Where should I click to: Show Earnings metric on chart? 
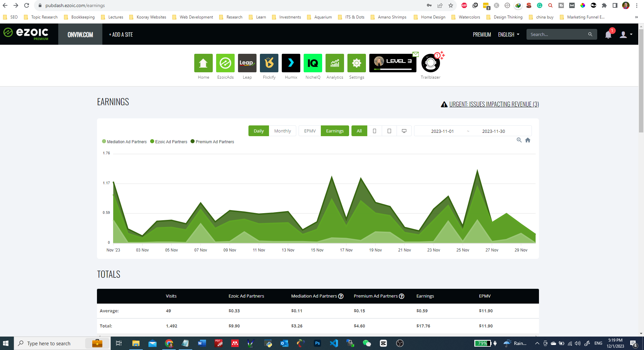click(x=335, y=131)
